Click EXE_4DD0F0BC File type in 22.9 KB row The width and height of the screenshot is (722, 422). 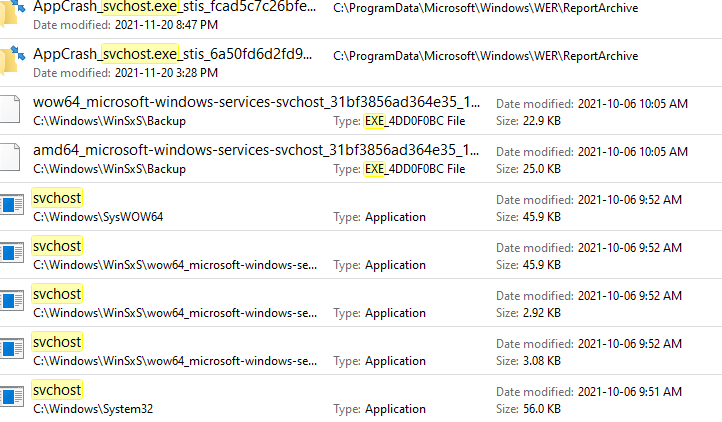coord(415,121)
